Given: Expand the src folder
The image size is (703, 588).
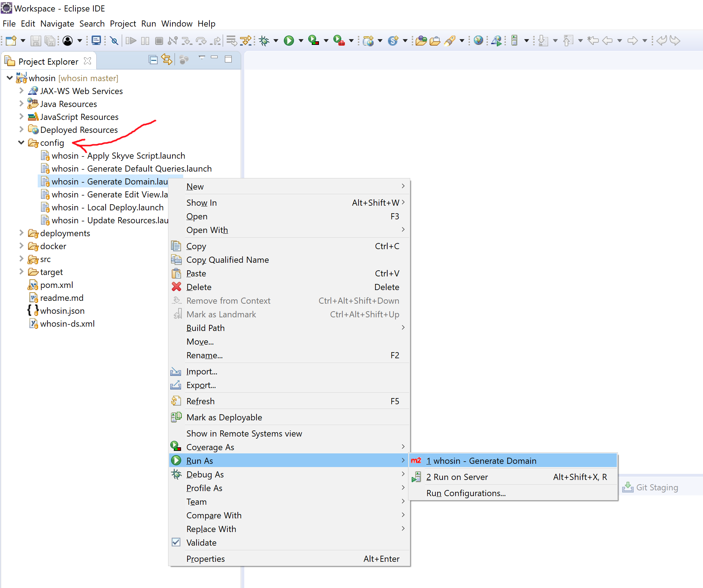Looking at the screenshot, I should [21, 258].
